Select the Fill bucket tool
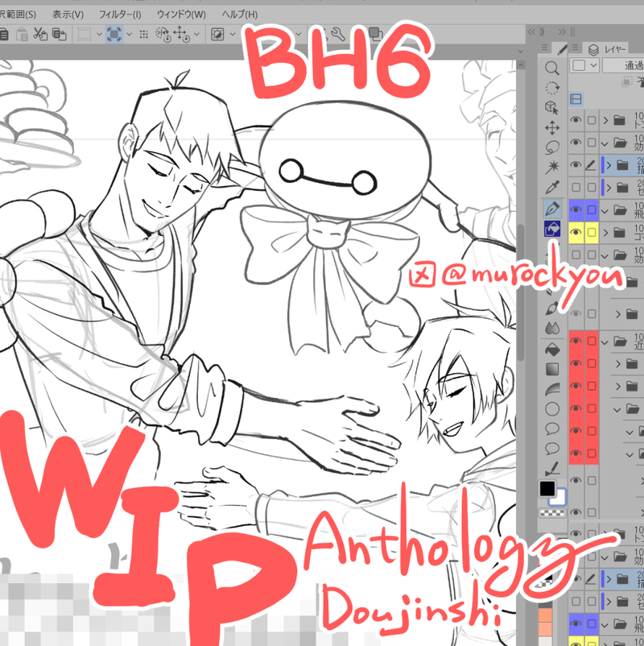The image size is (644, 646). click(551, 350)
